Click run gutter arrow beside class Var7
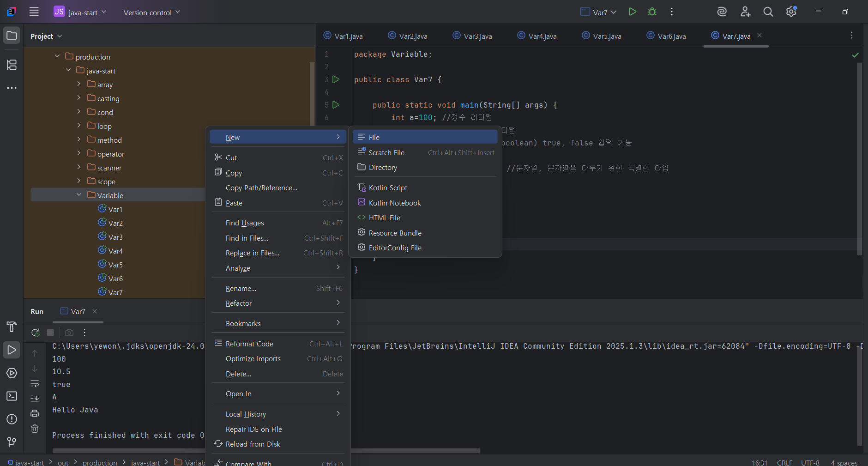The image size is (868, 466). [336, 79]
